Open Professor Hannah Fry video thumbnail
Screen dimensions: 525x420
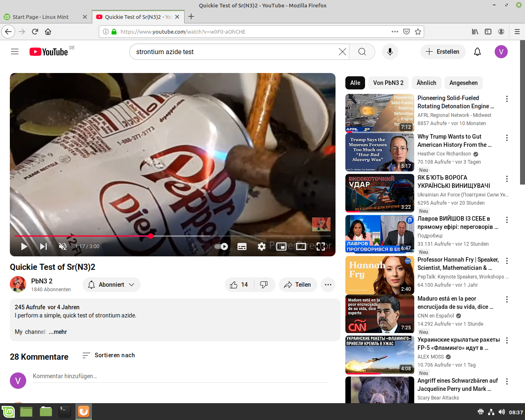(x=380, y=275)
